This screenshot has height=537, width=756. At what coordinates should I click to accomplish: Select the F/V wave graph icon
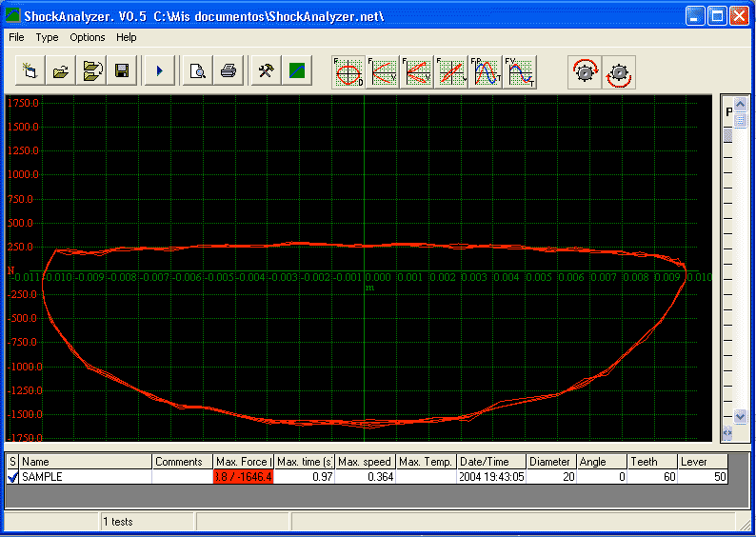click(521, 72)
